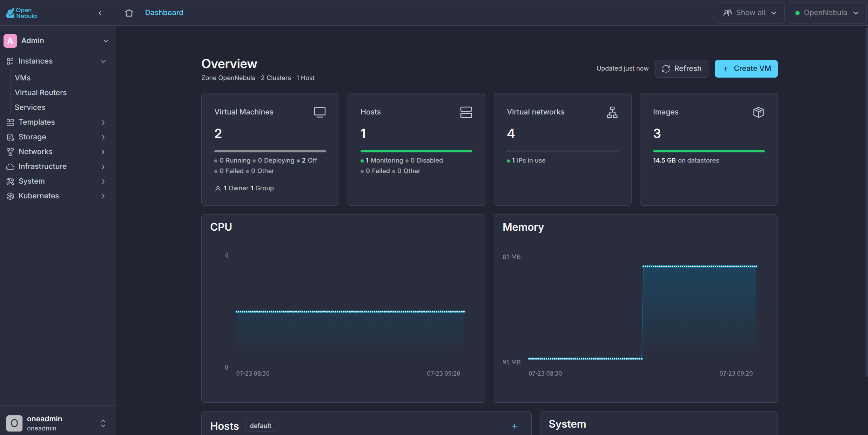
Task: Collapse the sidebar with the left arrow
Action: (100, 13)
